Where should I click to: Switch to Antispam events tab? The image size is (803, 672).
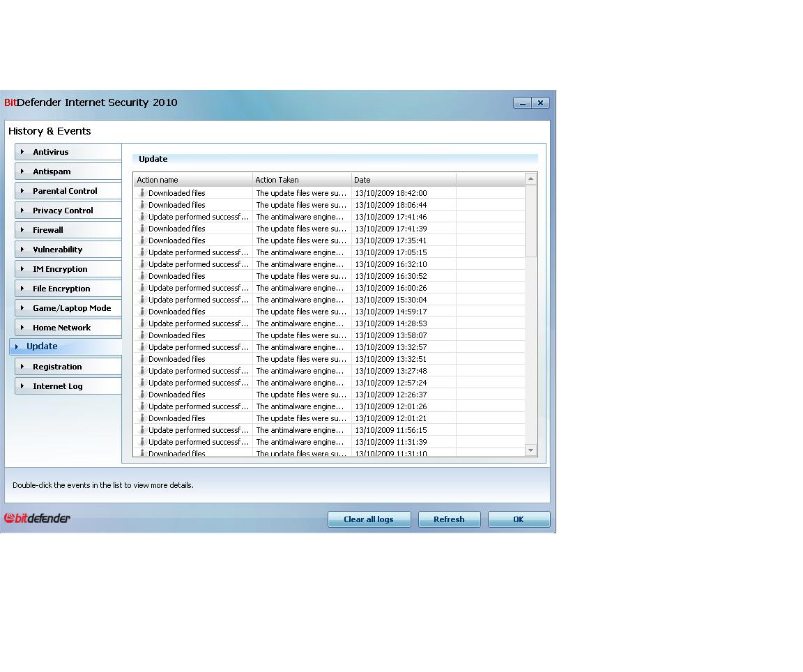[68, 171]
